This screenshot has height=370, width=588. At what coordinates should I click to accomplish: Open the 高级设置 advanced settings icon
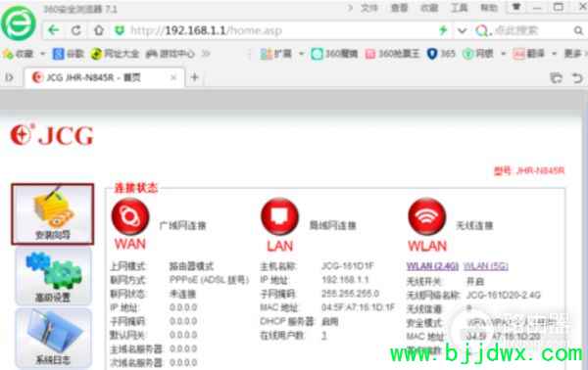click(53, 276)
